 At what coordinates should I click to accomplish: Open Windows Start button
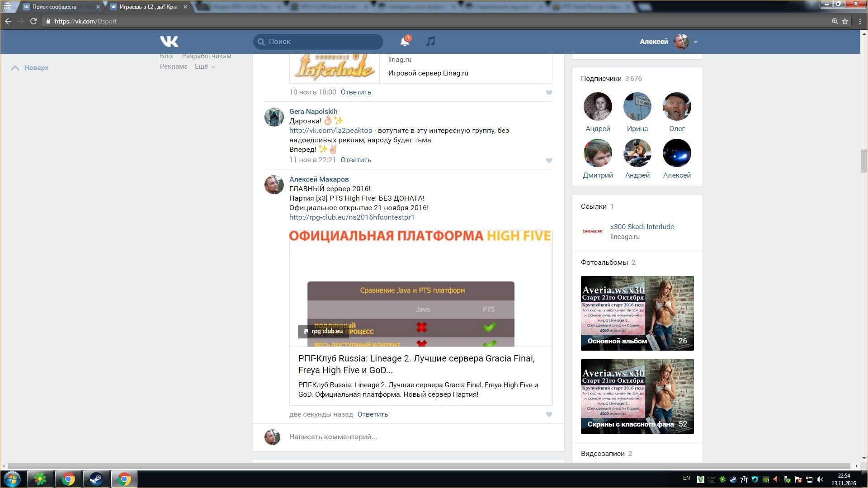tap(12, 479)
